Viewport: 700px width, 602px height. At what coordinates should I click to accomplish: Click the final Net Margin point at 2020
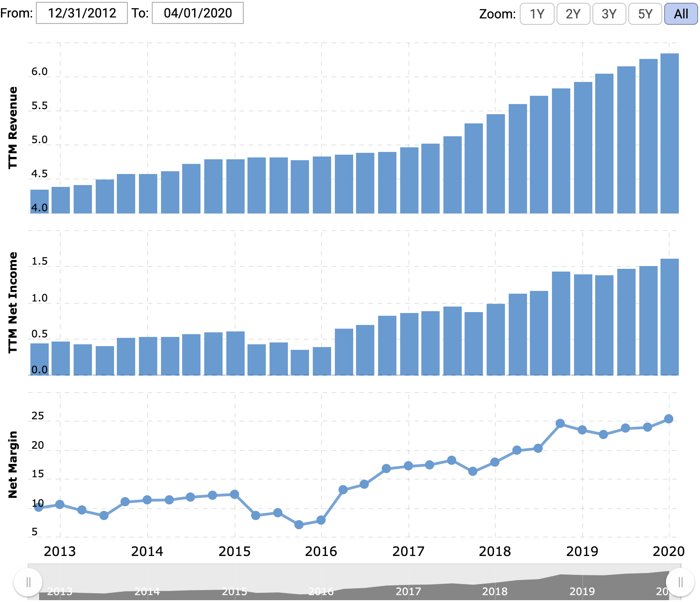[x=669, y=419]
